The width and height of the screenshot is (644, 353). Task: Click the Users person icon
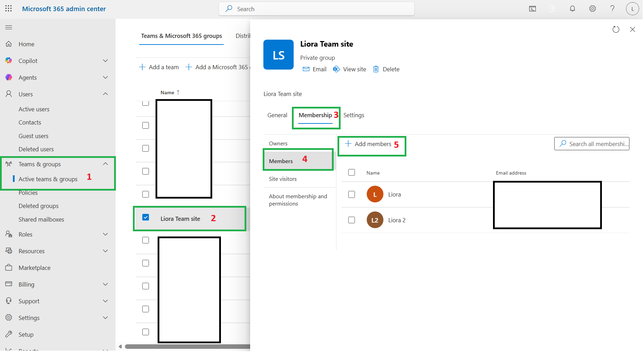click(x=9, y=94)
